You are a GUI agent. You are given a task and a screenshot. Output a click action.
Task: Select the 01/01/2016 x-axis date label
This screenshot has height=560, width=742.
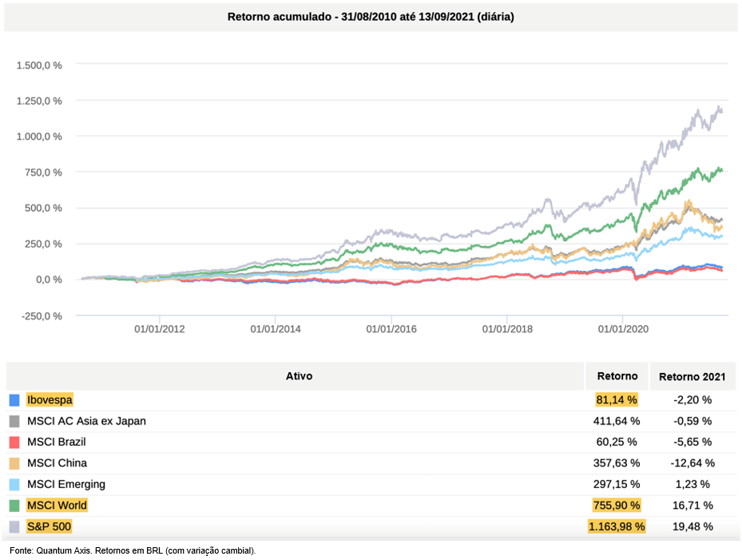point(391,329)
